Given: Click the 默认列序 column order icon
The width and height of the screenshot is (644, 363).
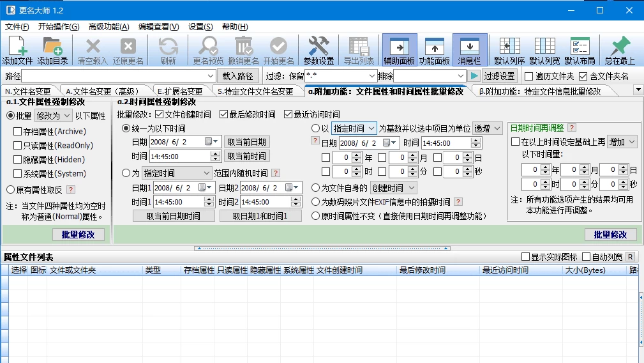Looking at the screenshot, I should (509, 46).
